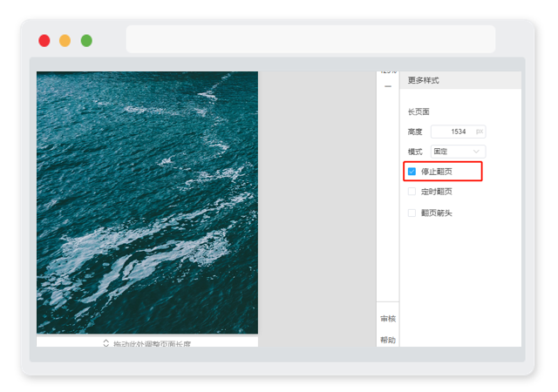Click the browser address bar
The width and height of the screenshot is (558, 392).
(x=310, y=39)
